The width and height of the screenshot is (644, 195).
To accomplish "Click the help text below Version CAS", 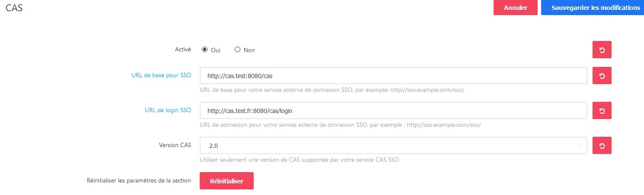I will click(299, 160).
